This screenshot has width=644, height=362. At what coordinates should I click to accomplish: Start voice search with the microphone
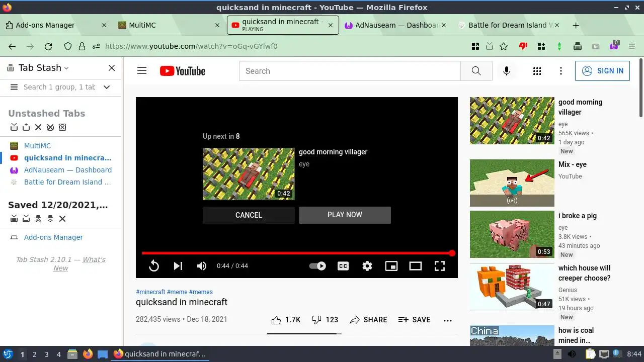[507, 71]
